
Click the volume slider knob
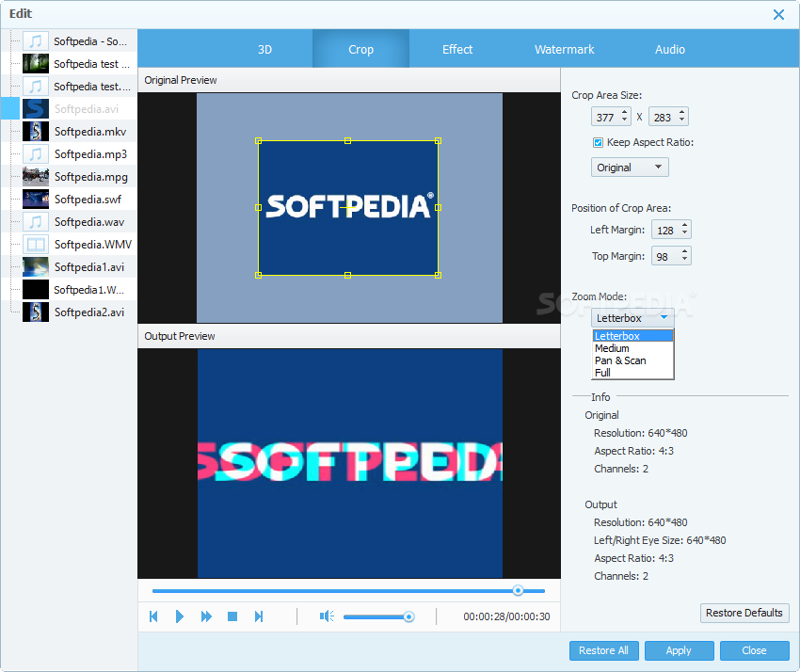(x=408, y=616)
